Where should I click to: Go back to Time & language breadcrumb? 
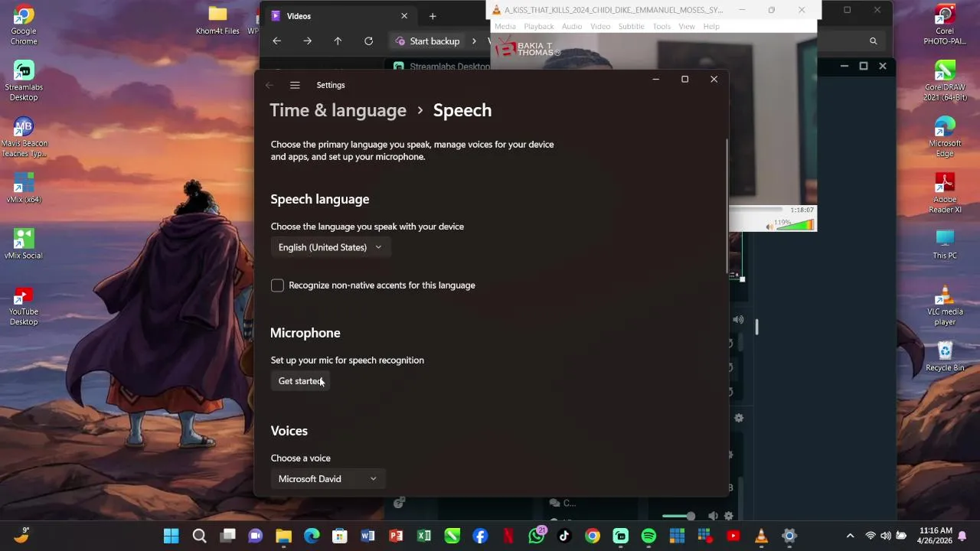338,110
